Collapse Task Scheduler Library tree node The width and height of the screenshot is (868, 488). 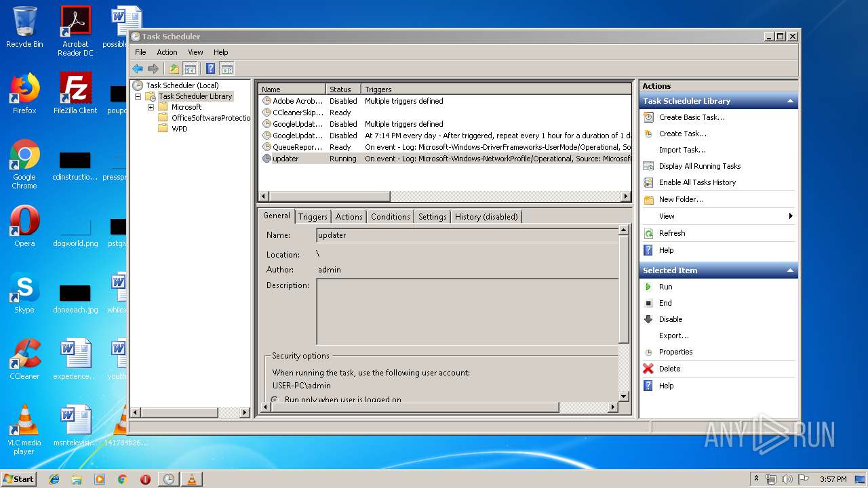(138, 96)
